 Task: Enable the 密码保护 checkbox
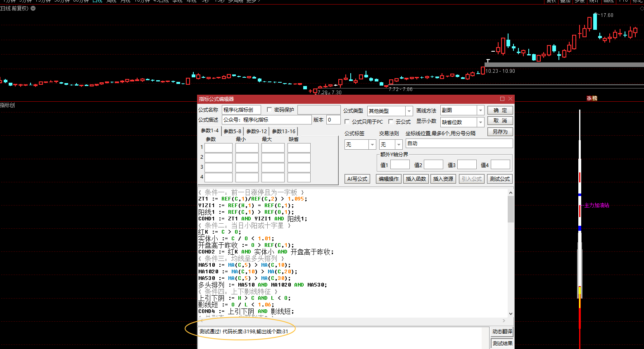(269, 110)
